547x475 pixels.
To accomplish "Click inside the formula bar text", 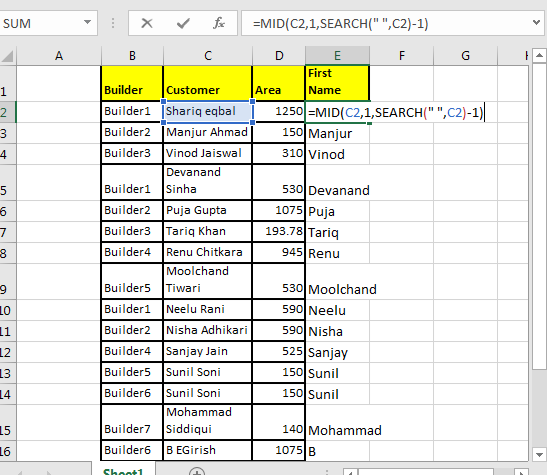I will [340, 23].
